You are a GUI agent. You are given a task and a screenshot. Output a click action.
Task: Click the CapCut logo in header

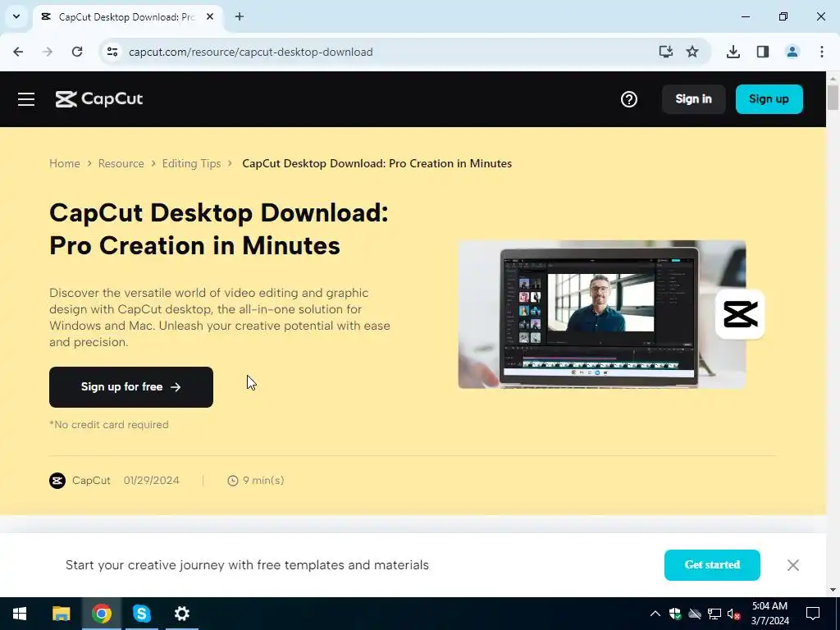click(99, 99)
